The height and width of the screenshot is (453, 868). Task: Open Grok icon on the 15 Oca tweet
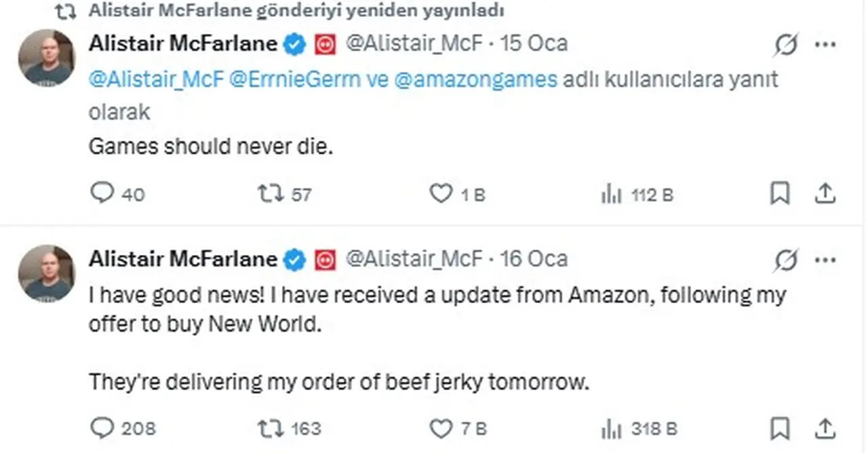[x=785, y=45]
